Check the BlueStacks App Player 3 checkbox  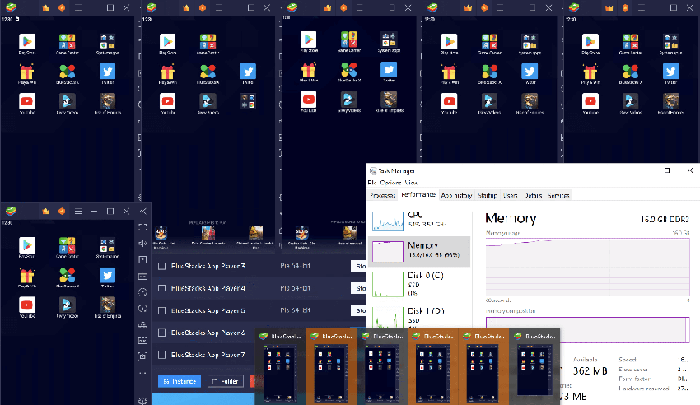pos(162,266)
